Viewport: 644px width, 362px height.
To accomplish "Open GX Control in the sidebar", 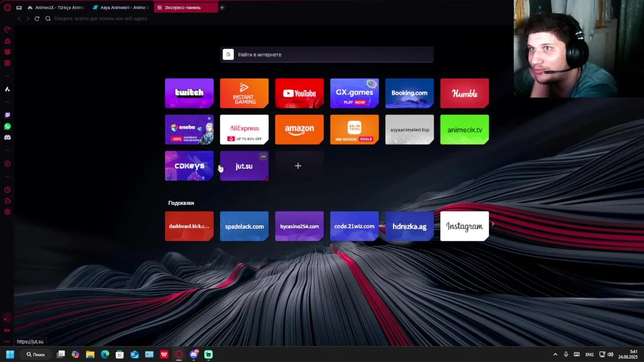I will coord(7,30).
